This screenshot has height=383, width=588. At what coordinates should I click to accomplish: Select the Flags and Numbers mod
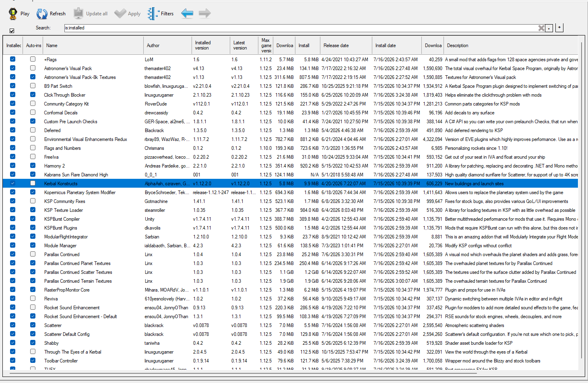[62, 148]
